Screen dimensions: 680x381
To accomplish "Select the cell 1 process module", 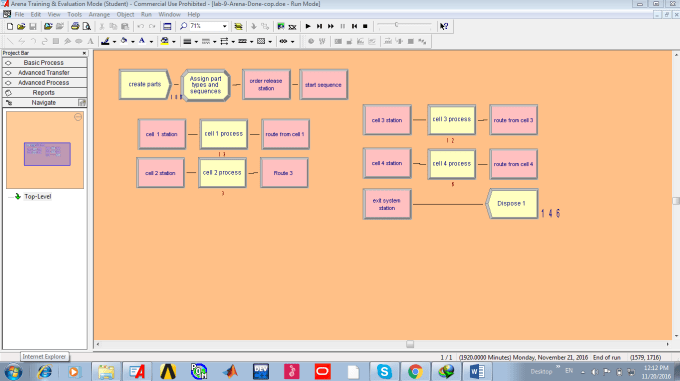I will (223, 134).
